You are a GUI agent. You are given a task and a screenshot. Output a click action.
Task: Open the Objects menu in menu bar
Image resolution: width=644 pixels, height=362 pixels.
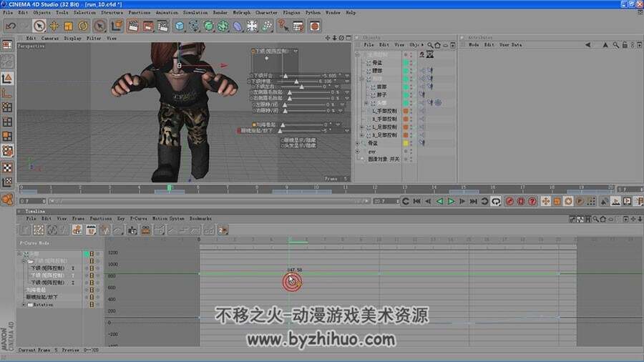(42, 13)
